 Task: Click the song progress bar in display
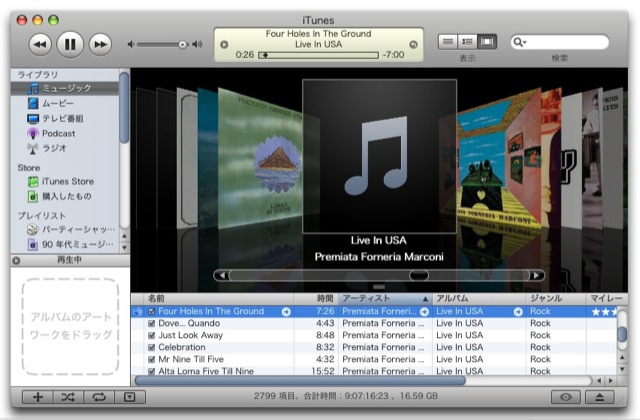pyautogui.click(x=318, y=55)
